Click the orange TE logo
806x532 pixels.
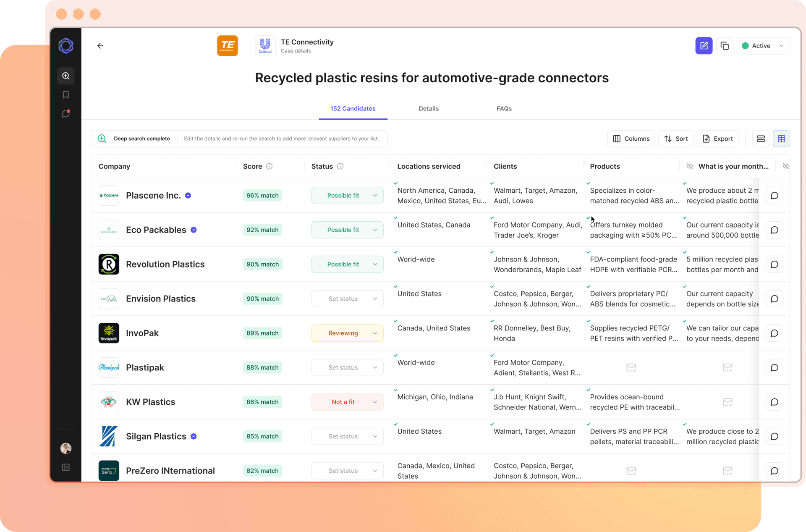click(228, 46)
